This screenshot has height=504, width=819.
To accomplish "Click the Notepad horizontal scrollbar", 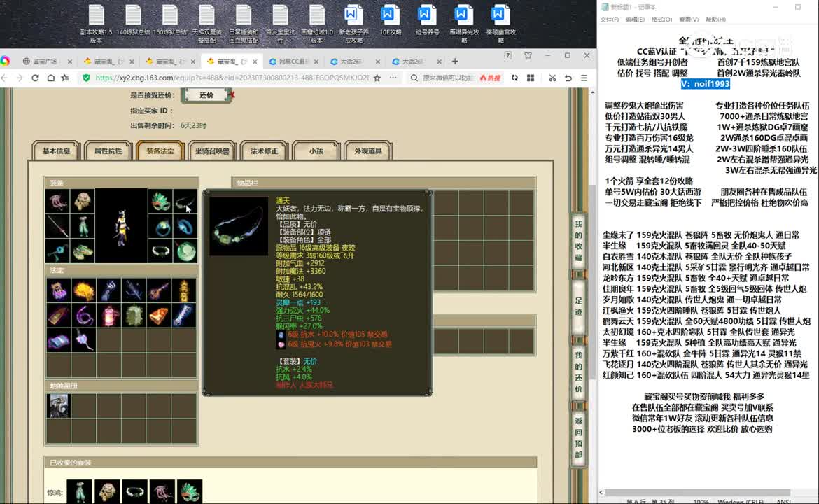I will [699, 493].
